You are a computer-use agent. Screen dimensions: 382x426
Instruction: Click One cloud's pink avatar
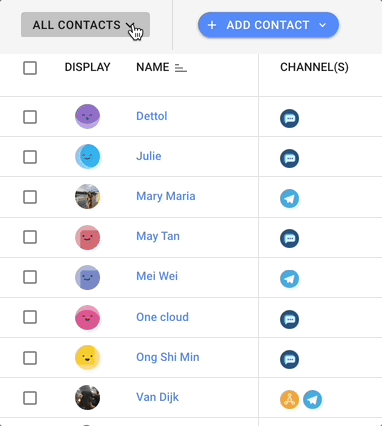(87, 317)
